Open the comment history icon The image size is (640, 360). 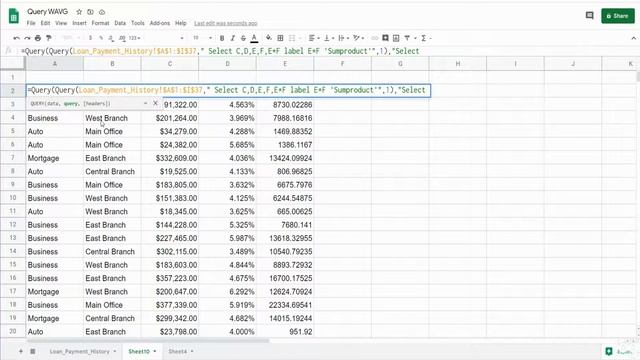(x=589, y=16)
